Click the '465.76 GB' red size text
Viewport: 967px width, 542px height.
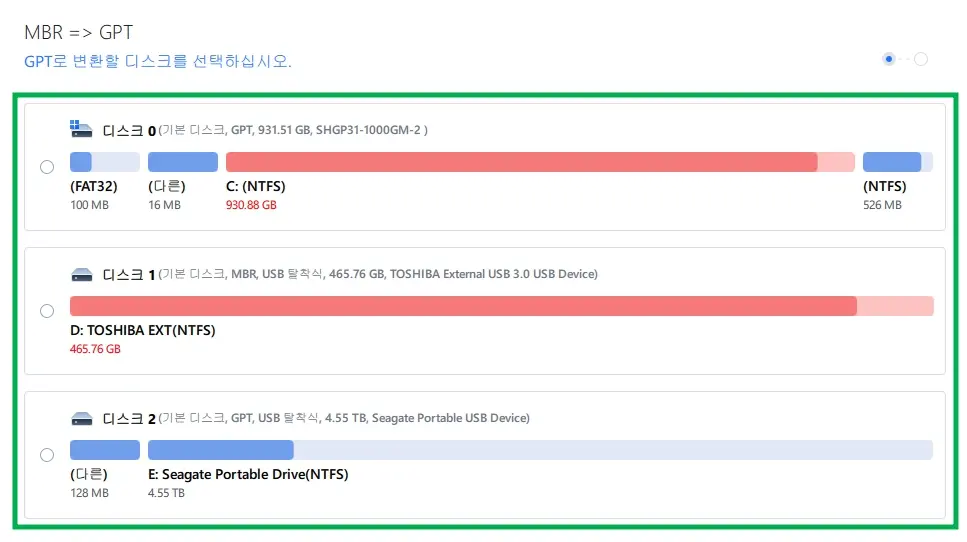pos(95,349)
